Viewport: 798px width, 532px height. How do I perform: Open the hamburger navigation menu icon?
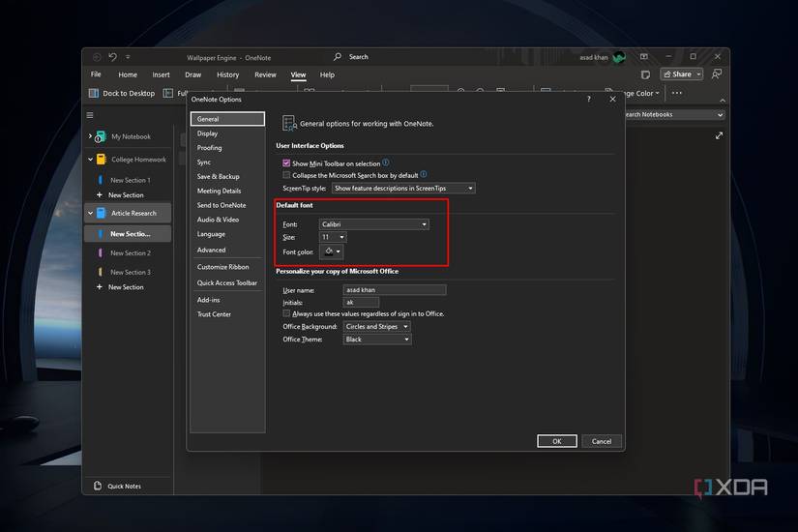tap(90, 115)
